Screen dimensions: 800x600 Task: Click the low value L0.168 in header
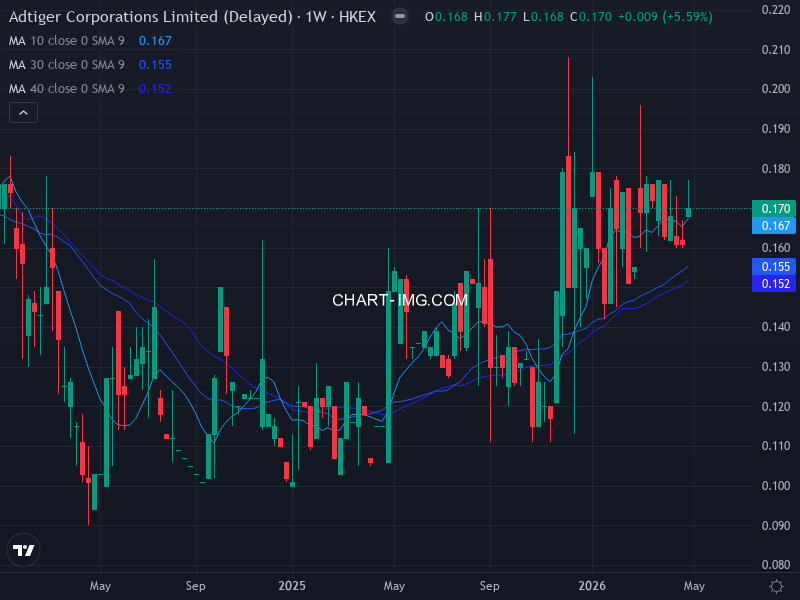click(543, 17)
